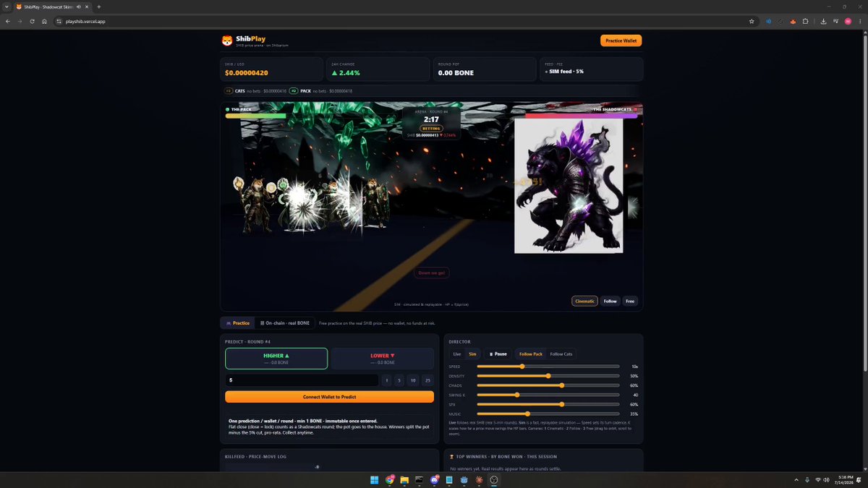
Task: Select the Cinematic camera view
Action: 584,301
